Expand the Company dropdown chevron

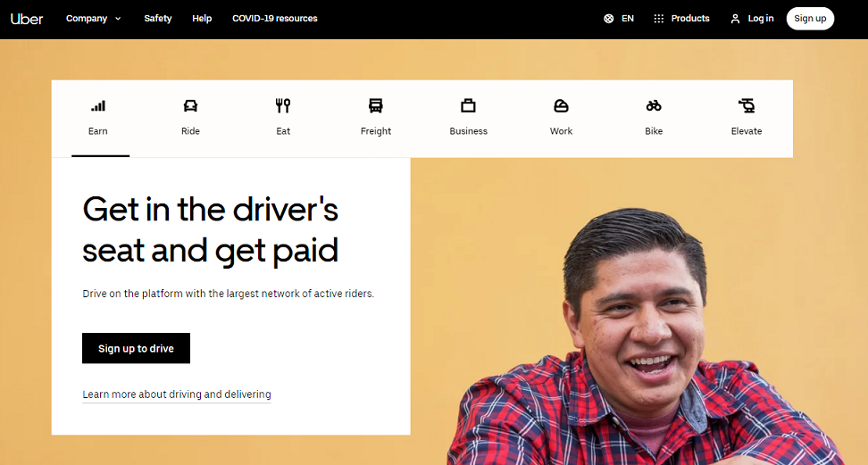[118, 19]
